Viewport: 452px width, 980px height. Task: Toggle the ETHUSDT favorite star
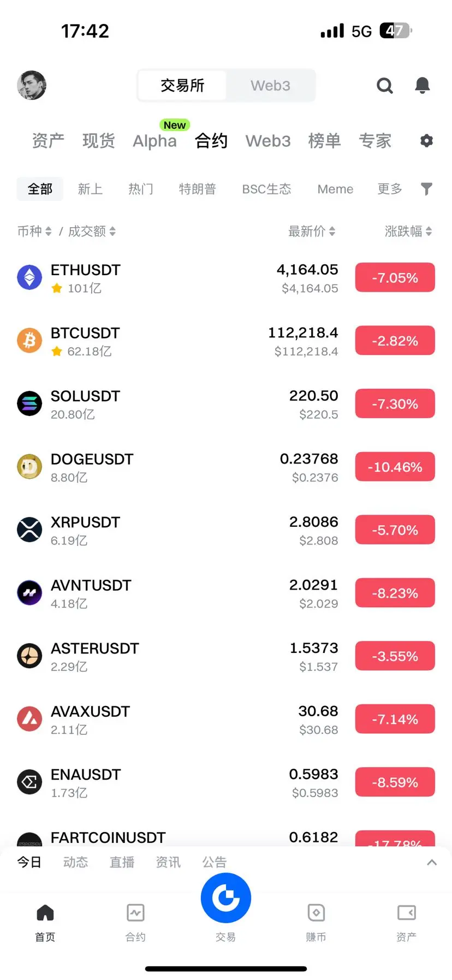[x=57, y=288]
